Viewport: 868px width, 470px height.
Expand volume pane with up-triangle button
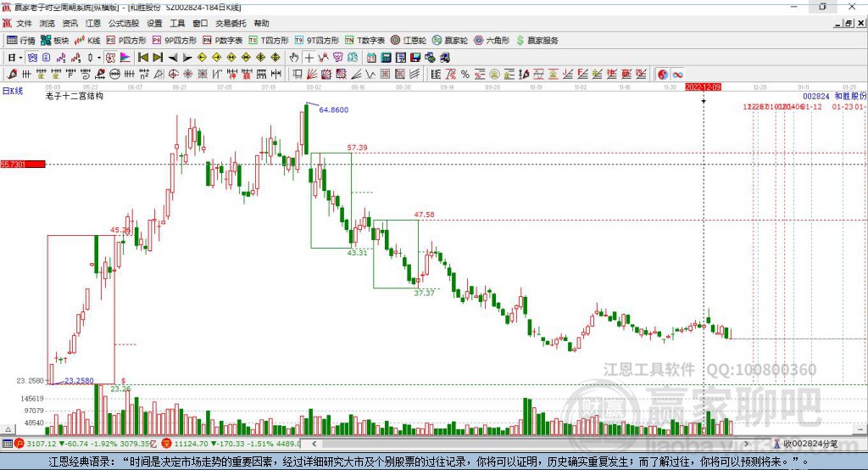tap(8, 429)
